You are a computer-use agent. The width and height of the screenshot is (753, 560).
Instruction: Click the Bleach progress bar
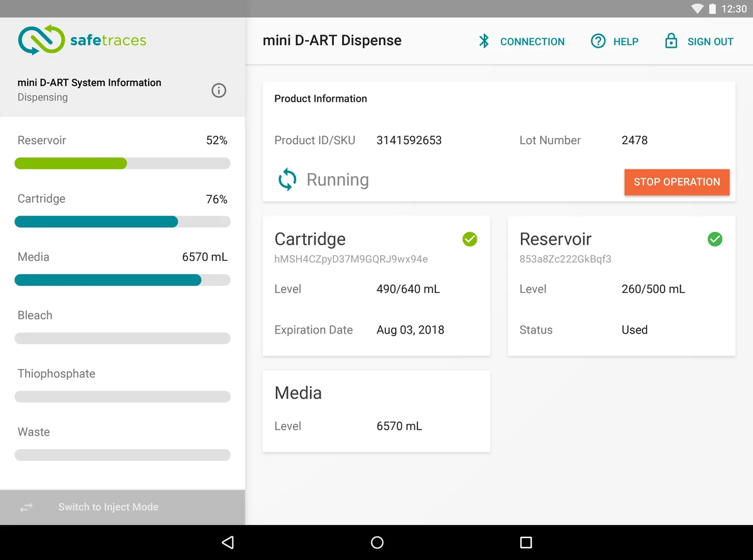(x=122, y=339)
